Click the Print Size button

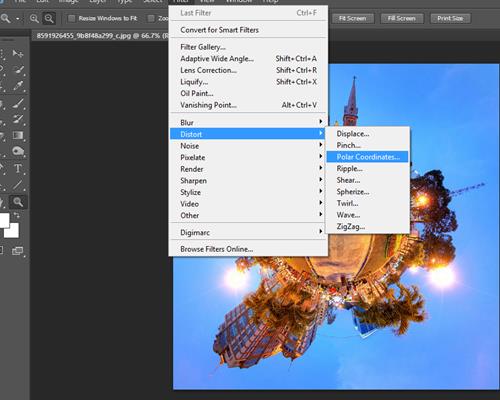(450, 18)
